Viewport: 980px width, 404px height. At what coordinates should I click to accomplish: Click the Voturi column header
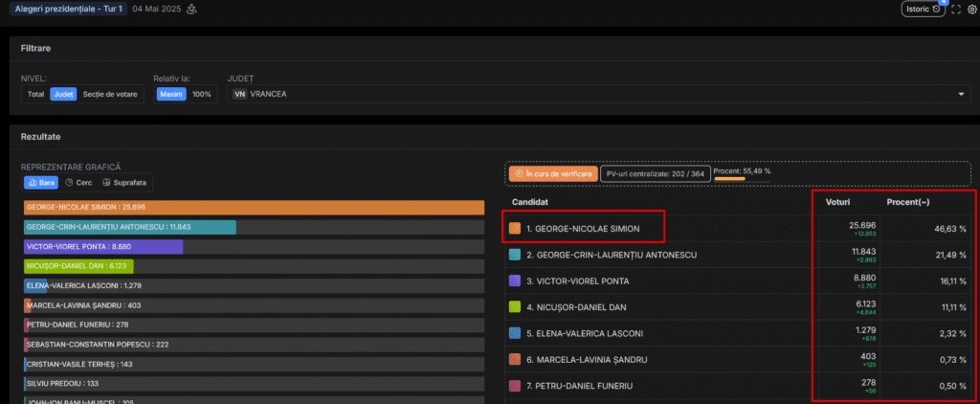(x=837, y=203)
